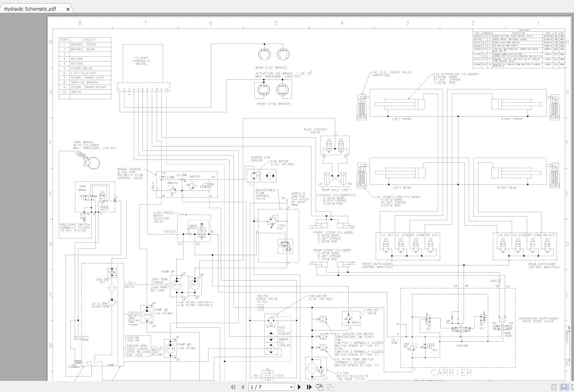
Task: Switch to facing pages layout
Action: click(x=572, y=387)
